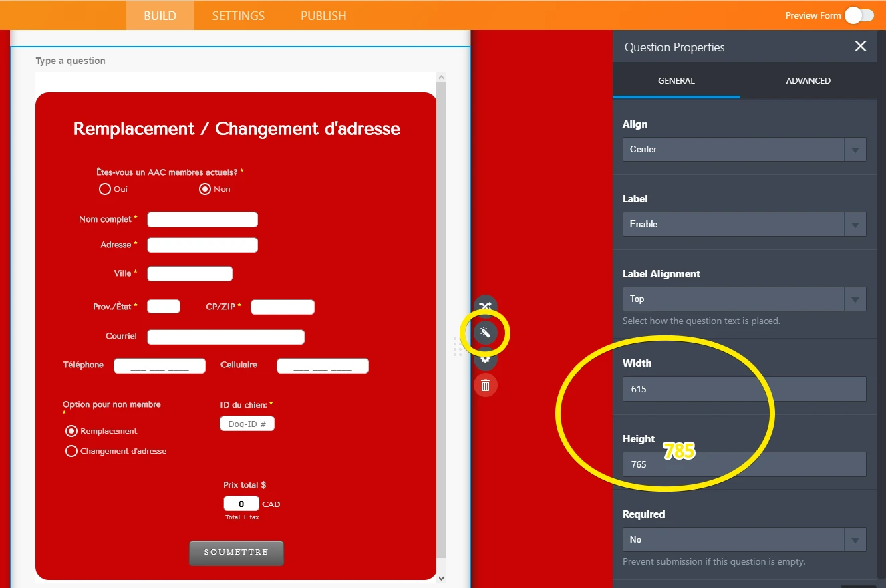
Task: Open the SETTINGS tab in top bar
Action: [239, 15]
